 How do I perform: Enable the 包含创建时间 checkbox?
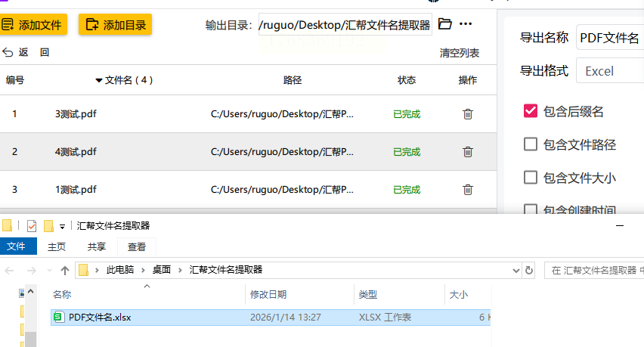[x=530, y=209]
